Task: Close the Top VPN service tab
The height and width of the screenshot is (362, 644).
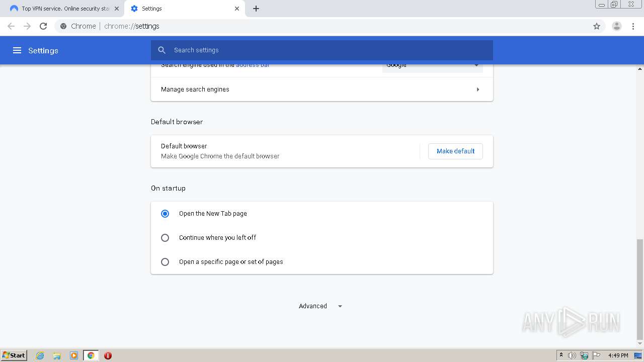Action: tap(117, 9)
